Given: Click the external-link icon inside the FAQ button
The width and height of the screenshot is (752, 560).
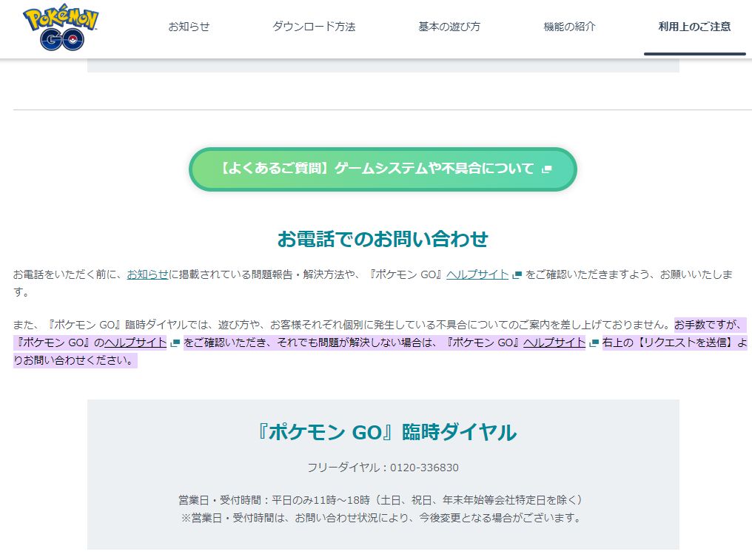Looking at the screenshot, I should [x=547, y=169].
